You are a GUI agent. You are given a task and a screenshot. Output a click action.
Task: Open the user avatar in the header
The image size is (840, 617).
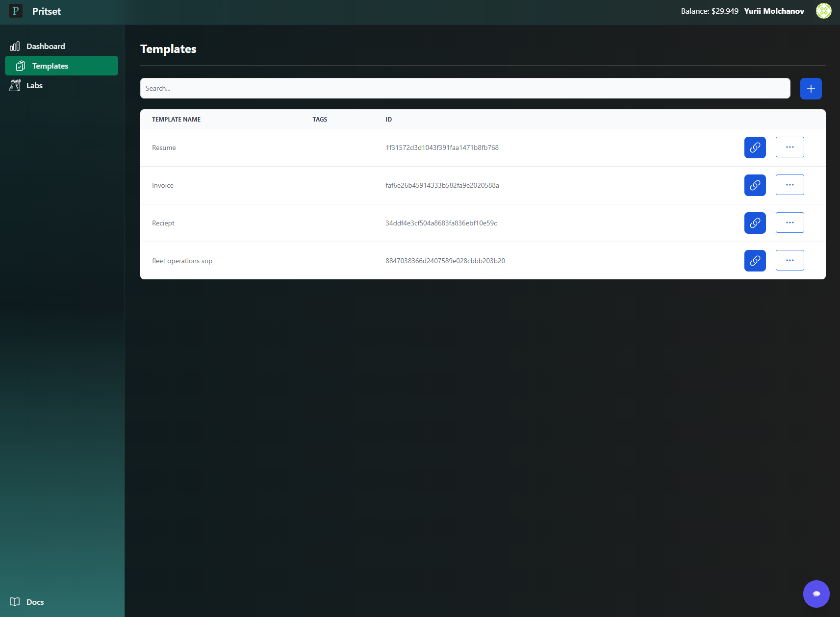click(823, 11)
